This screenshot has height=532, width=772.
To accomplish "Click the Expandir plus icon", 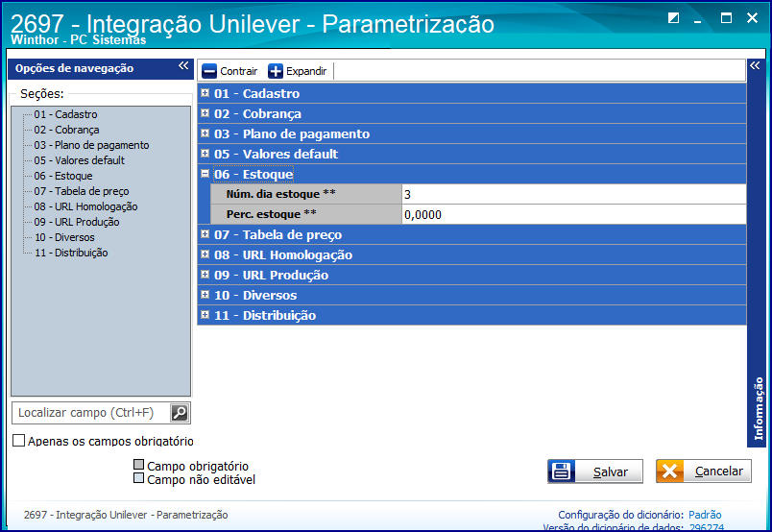I will pos(276,71).
